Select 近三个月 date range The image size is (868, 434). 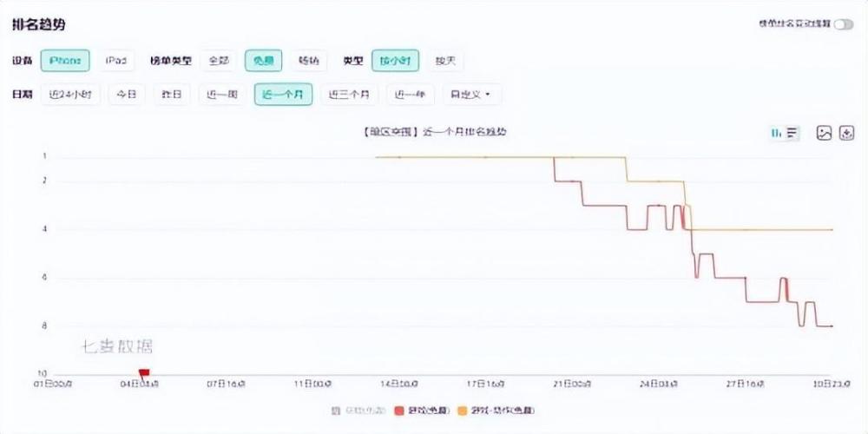pos(349,94)
